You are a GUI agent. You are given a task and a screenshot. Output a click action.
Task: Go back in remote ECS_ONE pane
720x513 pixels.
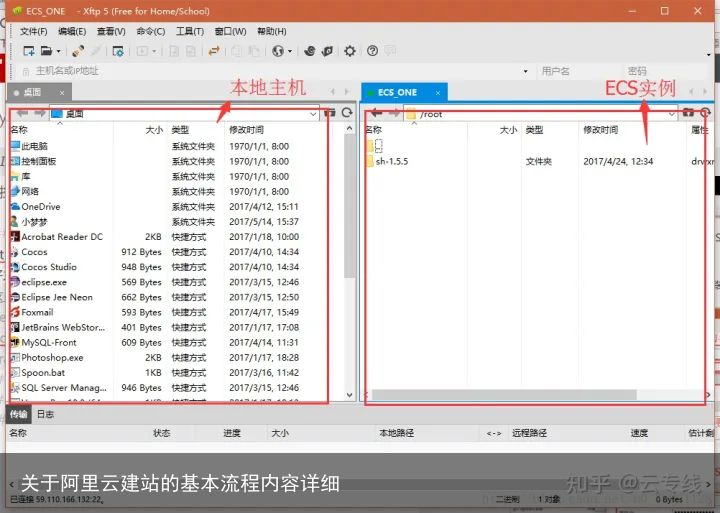(377, 113)
